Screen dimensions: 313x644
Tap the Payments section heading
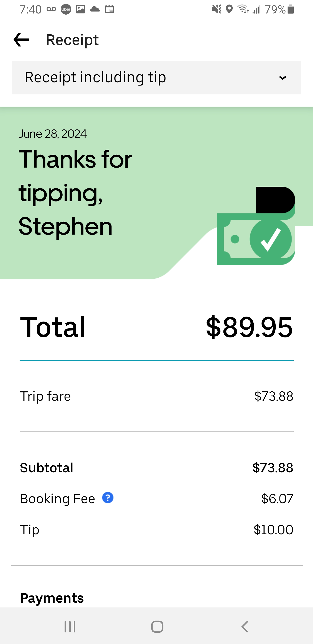[x=52, y=598]
